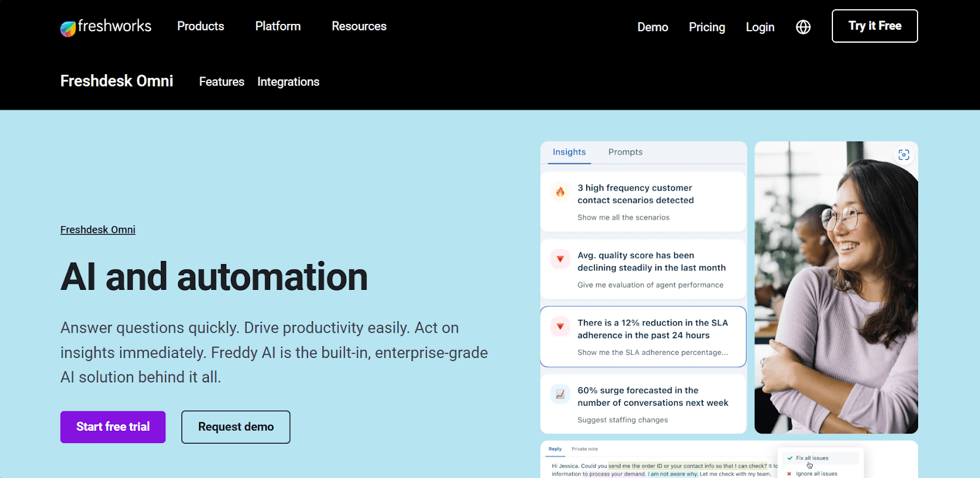Viewport: 980px width, 478px height.
Task: Open the language globe selector
Action: [803, 27]
